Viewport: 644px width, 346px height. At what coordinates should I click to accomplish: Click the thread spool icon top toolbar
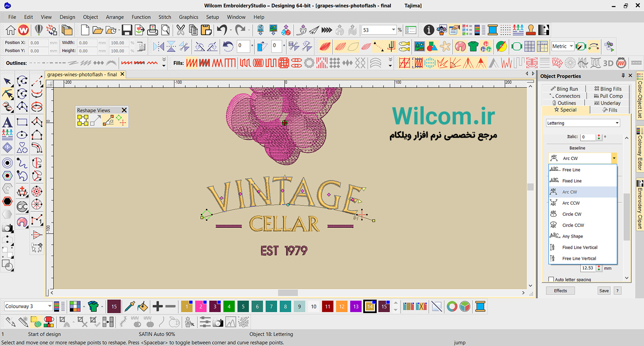pyautogui.click(x=492, y=30)
